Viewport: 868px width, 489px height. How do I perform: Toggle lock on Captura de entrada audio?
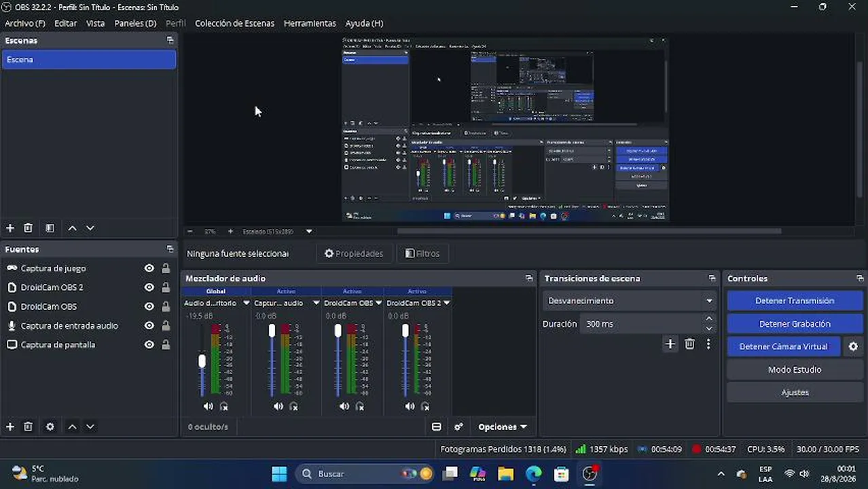click(166, 325)
